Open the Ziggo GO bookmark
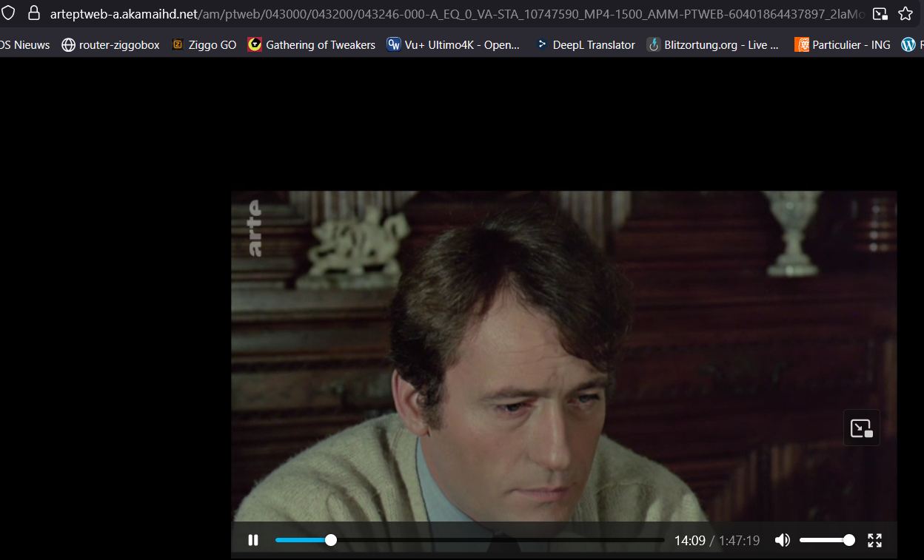 204,45
